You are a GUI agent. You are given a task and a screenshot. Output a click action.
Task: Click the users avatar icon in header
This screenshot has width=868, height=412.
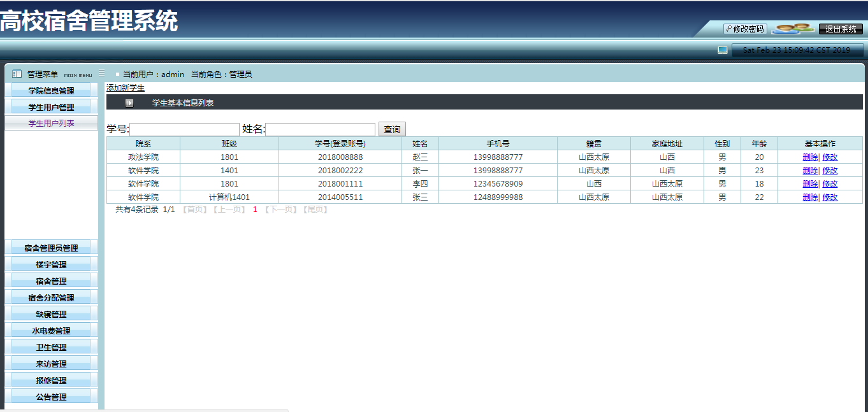[x=793, y=29]
